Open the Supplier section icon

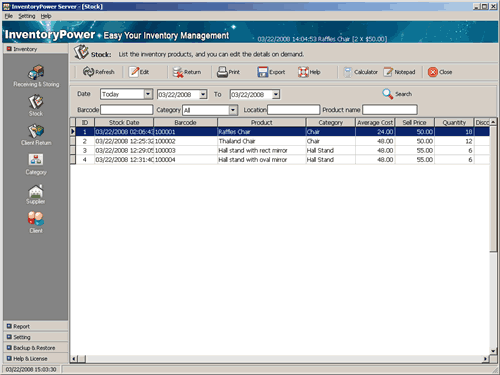click(x=36, y=190)
